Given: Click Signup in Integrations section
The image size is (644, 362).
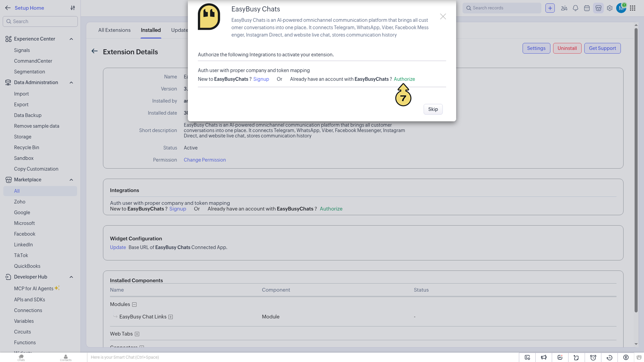Looking at the screenshot, I should pos(178,209).
